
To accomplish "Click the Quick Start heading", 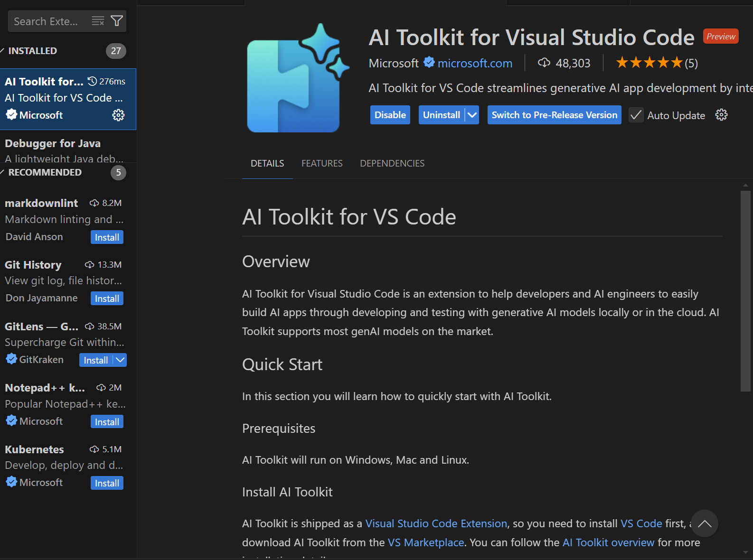I will [x=282, y=364].
